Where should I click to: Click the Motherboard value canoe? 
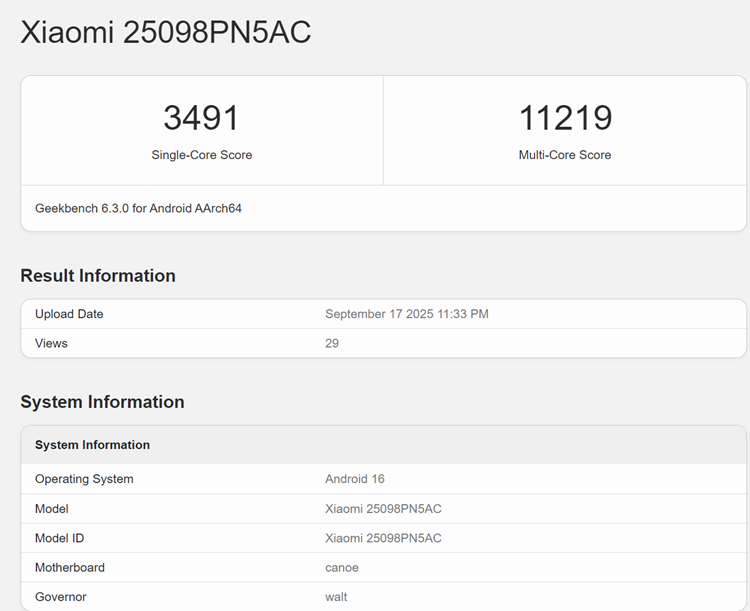[342, 568]
